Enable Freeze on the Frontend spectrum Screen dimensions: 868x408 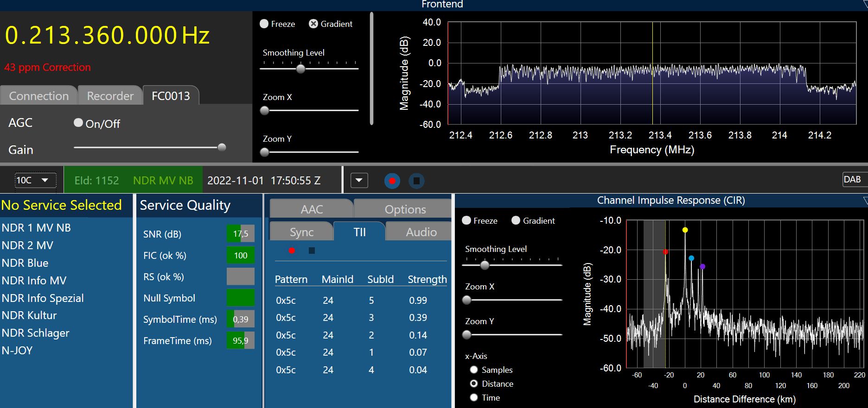click(x=264, y=24)
